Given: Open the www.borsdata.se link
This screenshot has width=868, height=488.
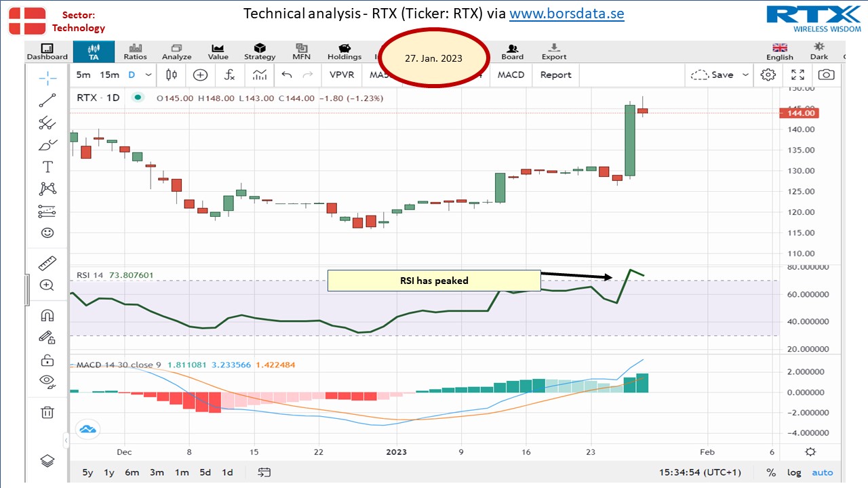Looking at the screenshot, I should coord(567,14).
